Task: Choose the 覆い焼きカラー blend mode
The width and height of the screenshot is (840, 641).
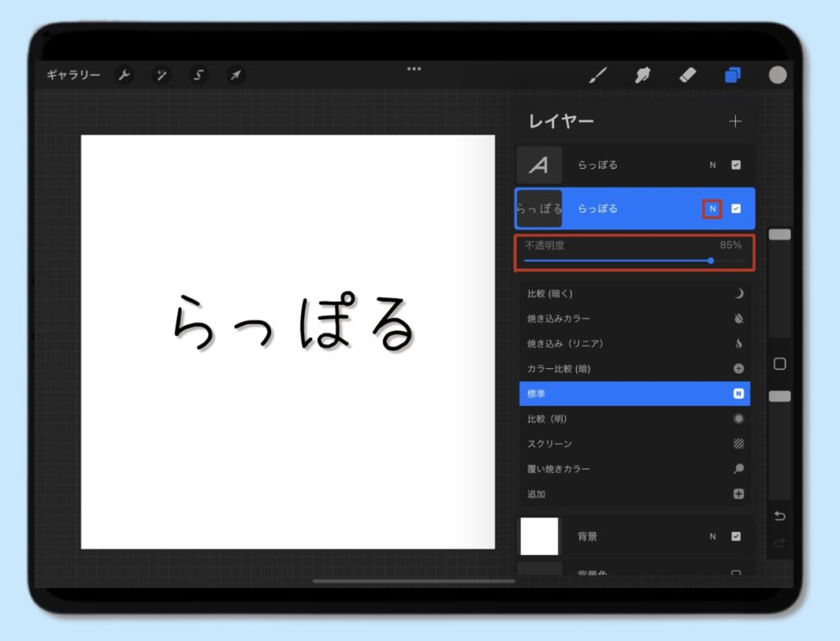Action: [x=635, y=469]
